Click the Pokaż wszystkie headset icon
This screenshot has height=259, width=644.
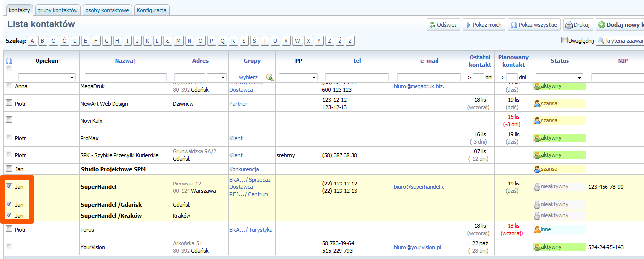514,25
